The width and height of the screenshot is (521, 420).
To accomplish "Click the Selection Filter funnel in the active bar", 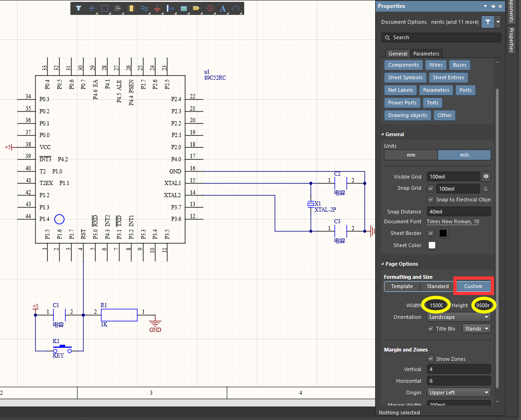I will (x=79, y=8).
